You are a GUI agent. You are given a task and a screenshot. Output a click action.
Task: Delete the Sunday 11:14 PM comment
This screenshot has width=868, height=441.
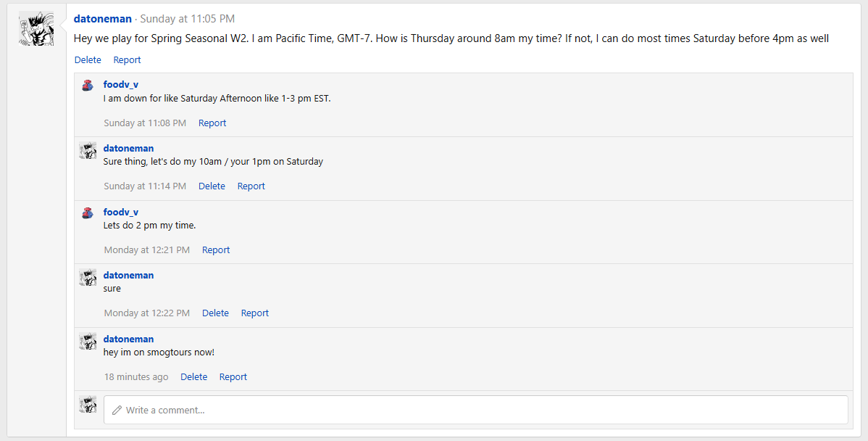212,186
